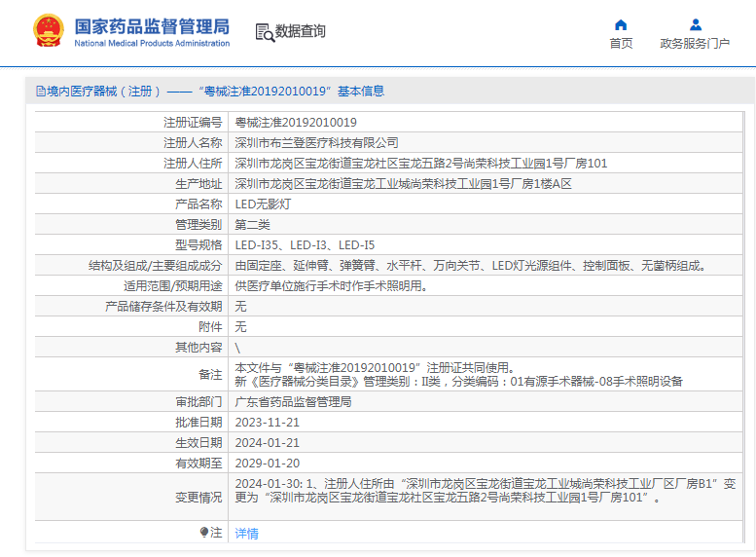Open 政务服务门户 portal link
The image size is (756, 557).
click(695, 44)
